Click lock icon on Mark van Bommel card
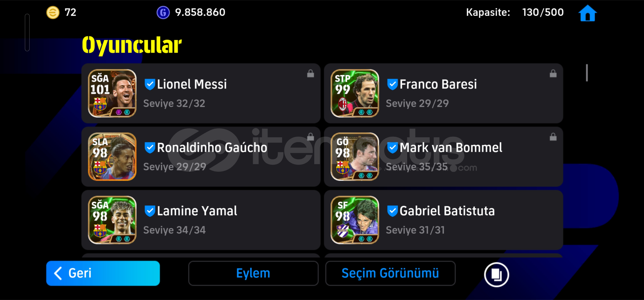This screenshot has width=644, height=300. (x=553, y=137)
